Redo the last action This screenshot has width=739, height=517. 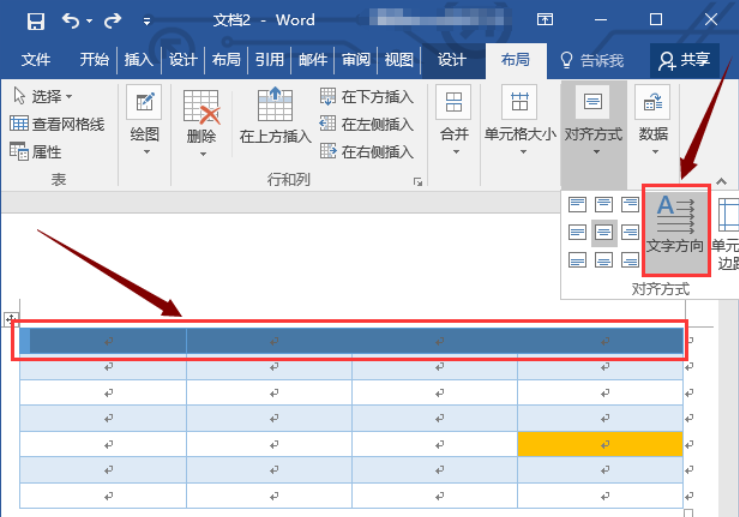pyautogui.click(x=113, y=21)
